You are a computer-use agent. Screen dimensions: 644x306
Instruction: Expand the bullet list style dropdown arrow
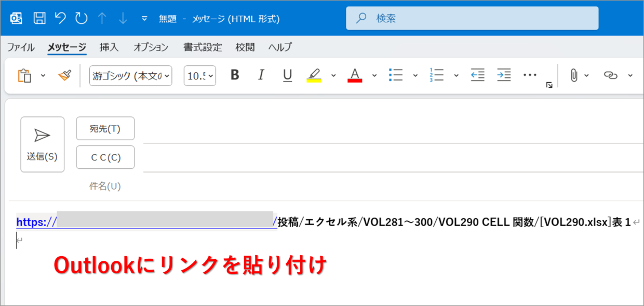tap(415, 75)
